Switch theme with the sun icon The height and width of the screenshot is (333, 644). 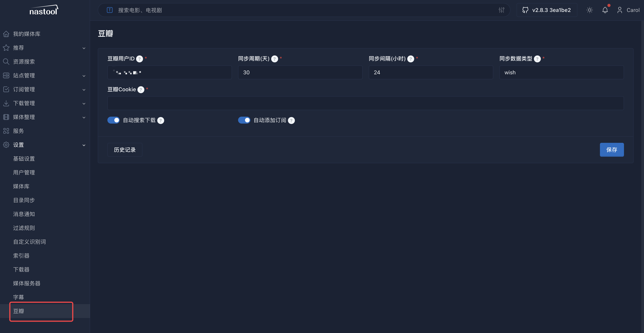pyautogui.click(x=590, y=10)
